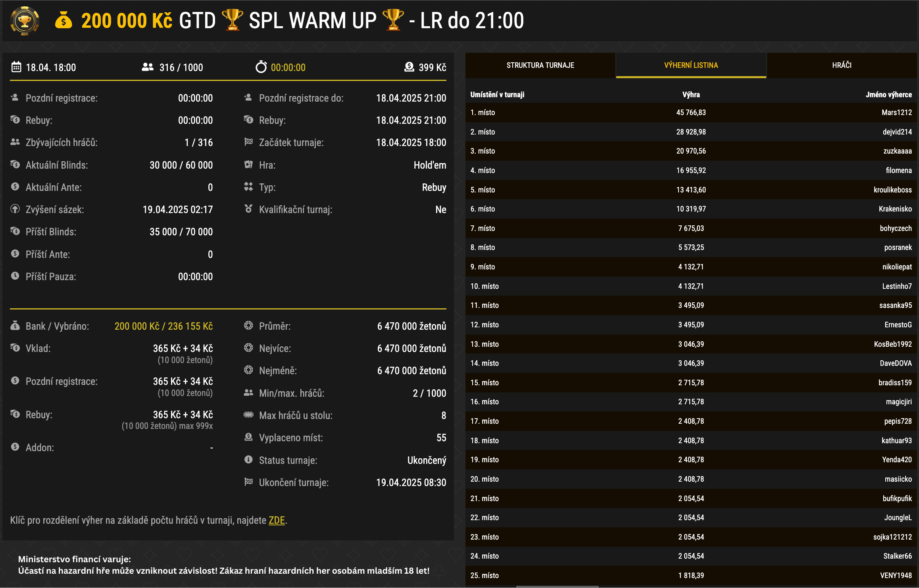
Task: Select the VÝHERNÍ LISTINA tab
Action: pos(691,65)
